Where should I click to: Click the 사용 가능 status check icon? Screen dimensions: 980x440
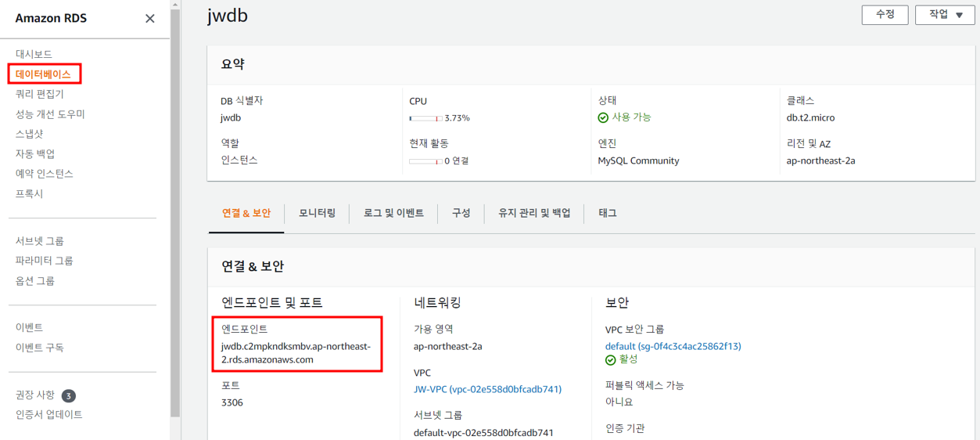coord(603,118)
